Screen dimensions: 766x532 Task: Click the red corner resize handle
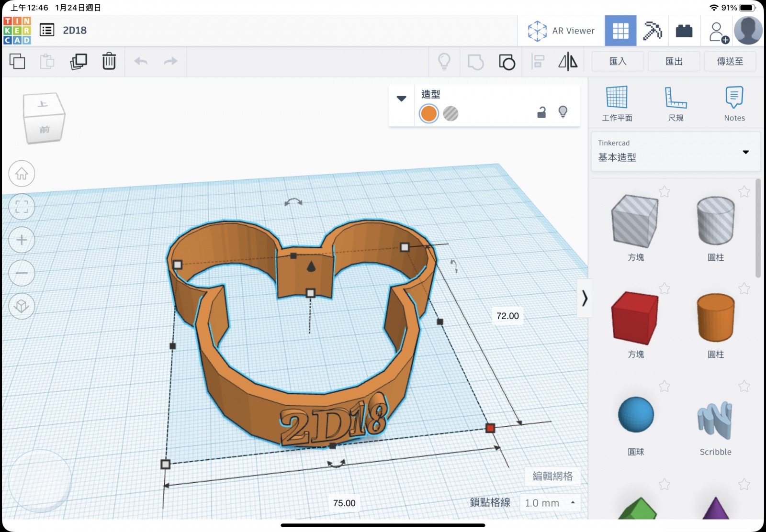(x=490, y=428)
